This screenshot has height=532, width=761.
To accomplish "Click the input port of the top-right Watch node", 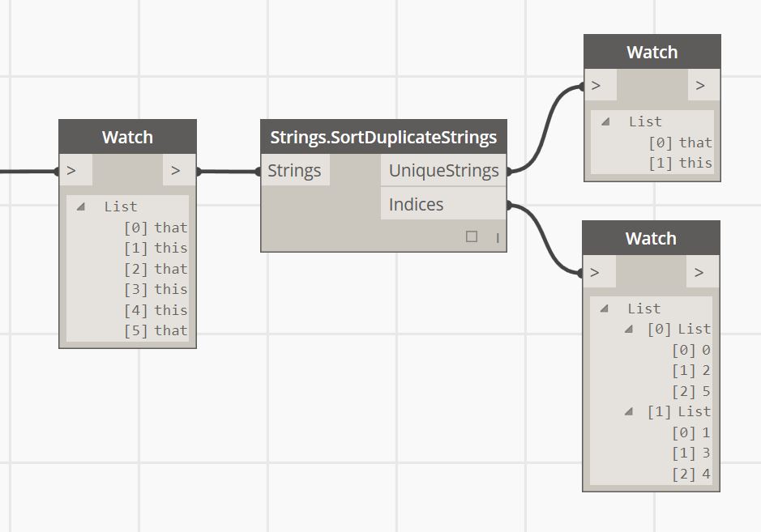I will [601, 85].
